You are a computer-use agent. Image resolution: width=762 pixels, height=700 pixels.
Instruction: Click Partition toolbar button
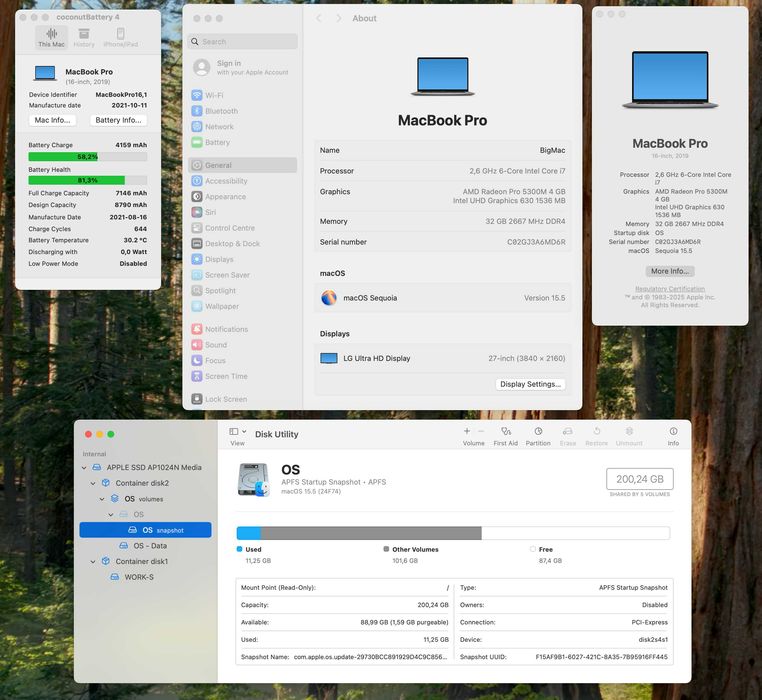538,436
